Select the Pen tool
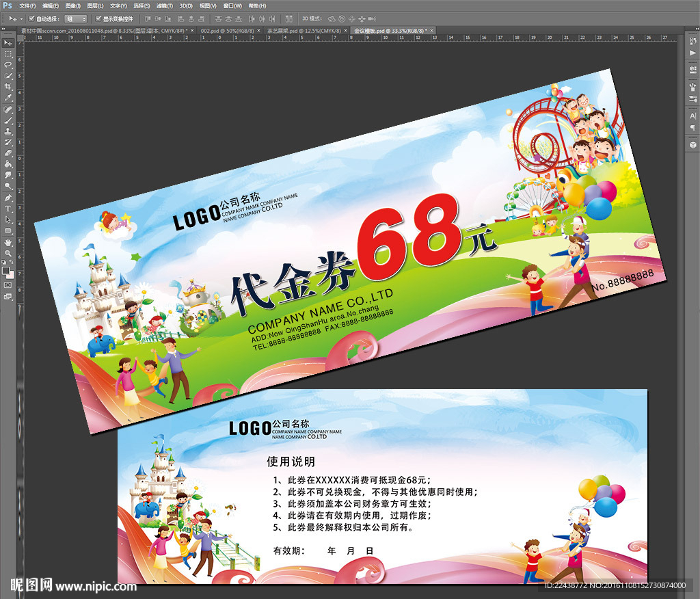Screen dimensions: 700x599 coord(8,198)
